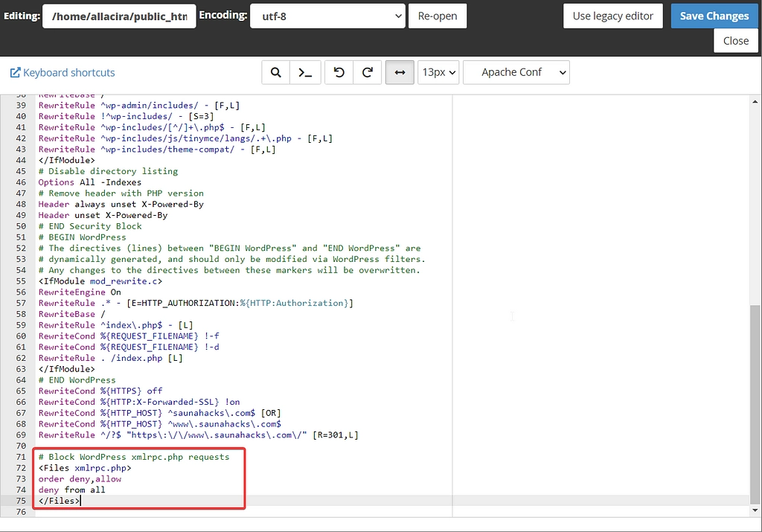Open the utf-8 encoding dropdown

(x=327, y=16)
